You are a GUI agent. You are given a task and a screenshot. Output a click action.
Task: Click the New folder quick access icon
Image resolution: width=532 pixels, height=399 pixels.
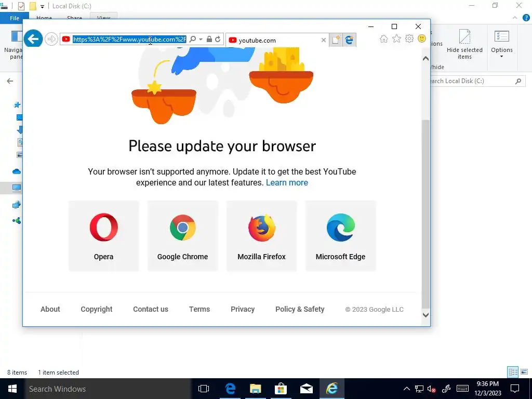pyautogui.click(x=33, y=6)
